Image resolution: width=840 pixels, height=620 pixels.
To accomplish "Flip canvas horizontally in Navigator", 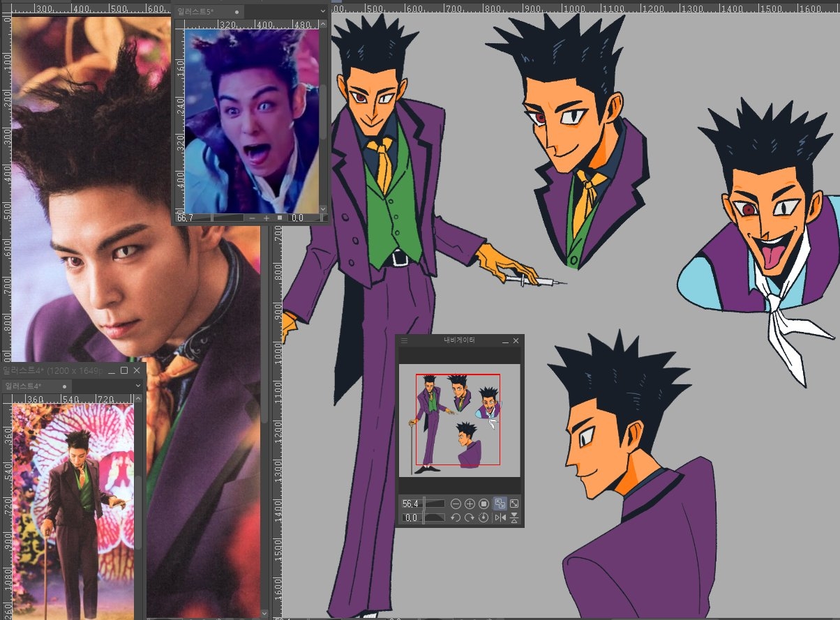I will tap(500, 517).
